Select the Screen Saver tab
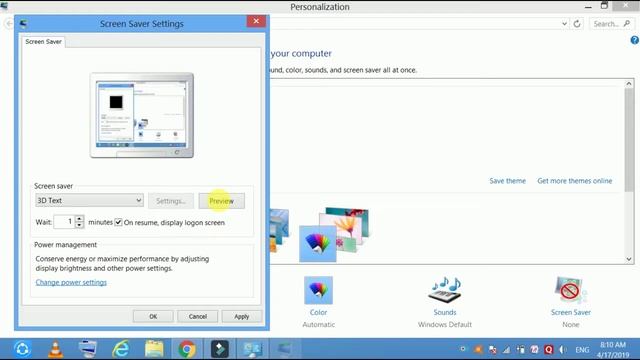Screen dimensions: 640x360 (x=43, y=42)
